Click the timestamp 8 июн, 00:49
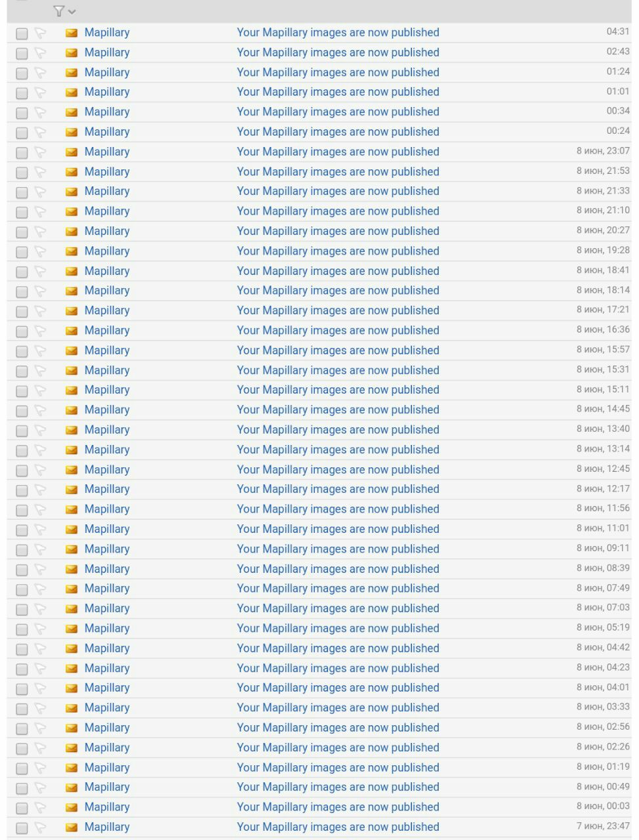Image resolution: width=639 pixels, height=840 pixels. tap(603, 786)
